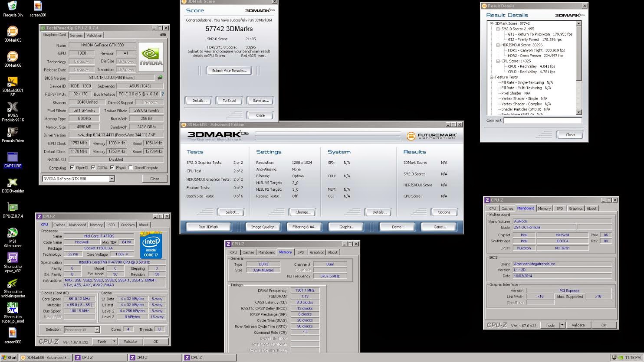644x362 pixels.
Task: Collapse the HDR/SM3.0 Score: 30296 node
Action: [498, 45]
